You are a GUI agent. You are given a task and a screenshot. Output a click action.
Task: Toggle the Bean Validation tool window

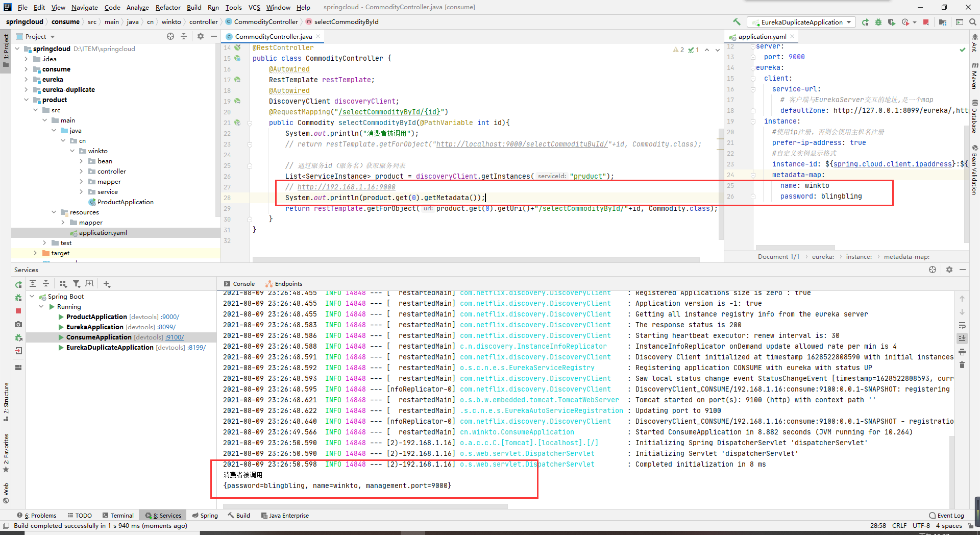tap(974, 170)
